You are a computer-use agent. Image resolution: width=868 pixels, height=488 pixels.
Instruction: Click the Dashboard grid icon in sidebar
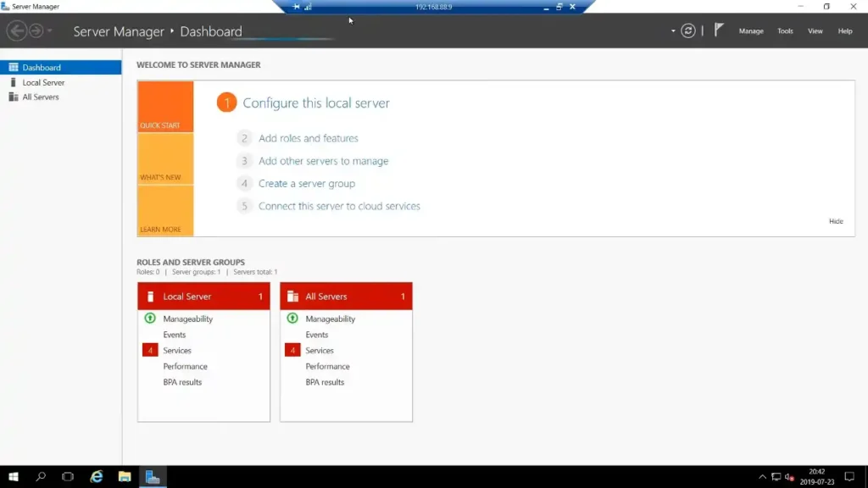point(14,68)
